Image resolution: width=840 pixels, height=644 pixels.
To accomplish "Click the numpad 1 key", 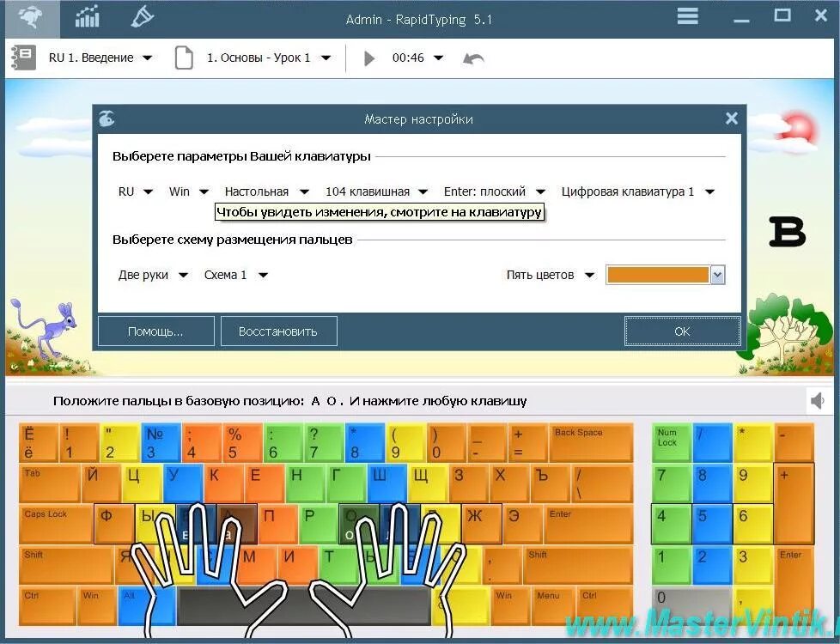I will click(x=672, y=565).
